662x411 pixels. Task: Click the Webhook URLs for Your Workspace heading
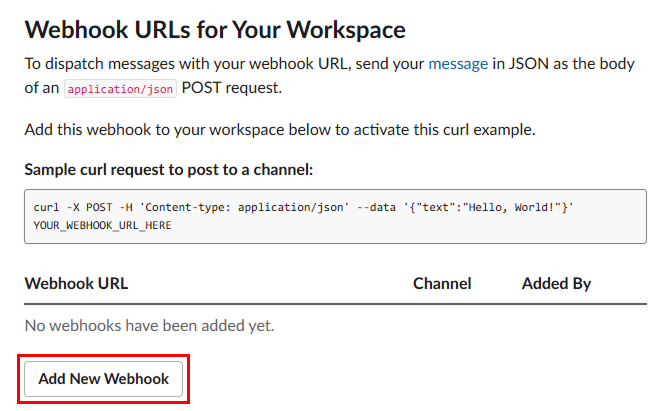215,30
